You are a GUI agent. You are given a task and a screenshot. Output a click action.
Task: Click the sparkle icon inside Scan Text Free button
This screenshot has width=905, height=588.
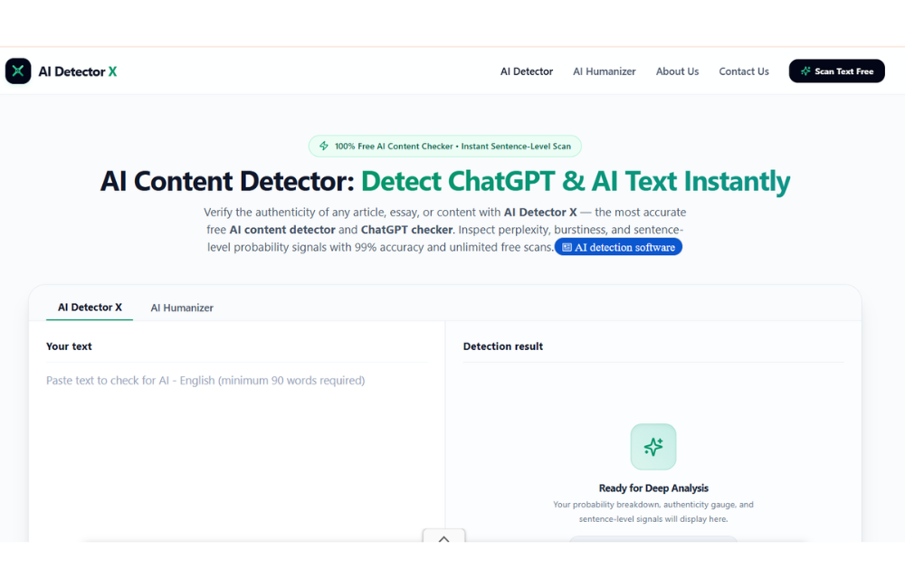point(805,71)
